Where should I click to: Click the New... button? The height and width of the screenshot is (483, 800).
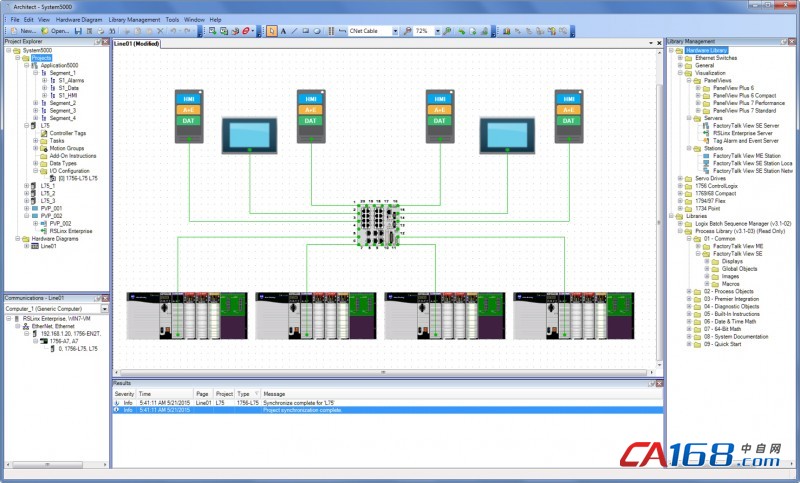point(22,31)
